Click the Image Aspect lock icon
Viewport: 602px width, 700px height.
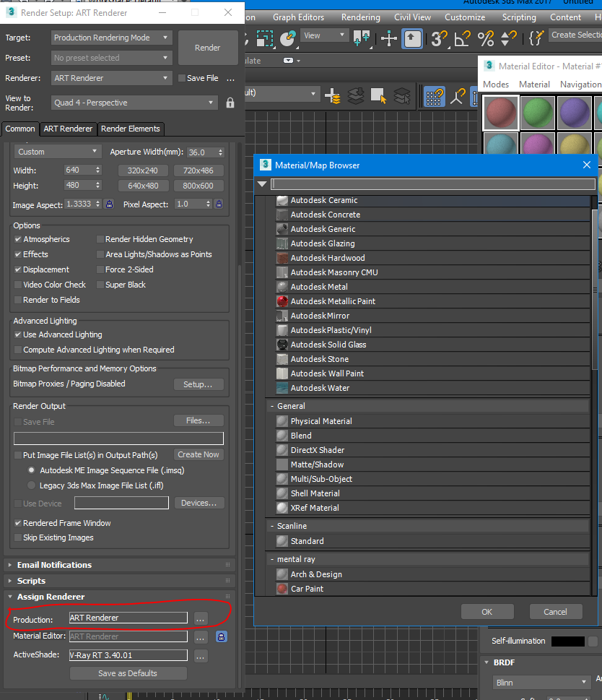tap(109, 204)
